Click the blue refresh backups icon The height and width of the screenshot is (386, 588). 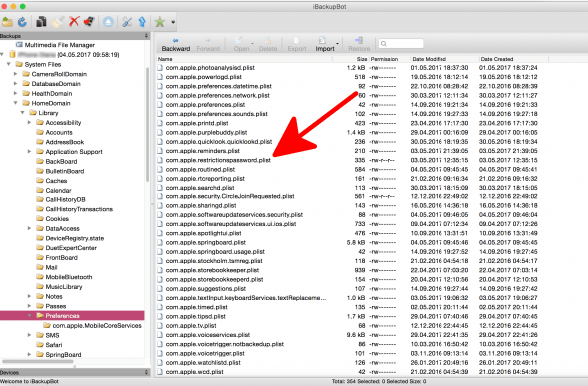(x=22, y=22)
